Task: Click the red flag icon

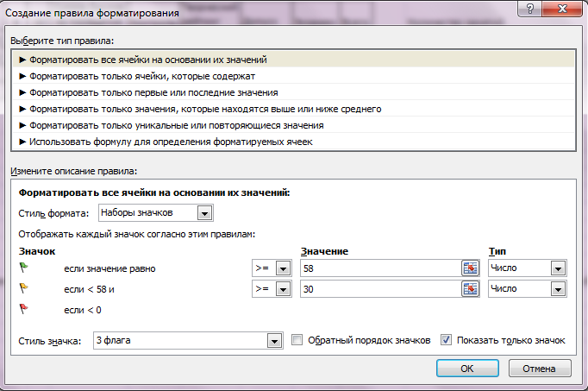Action: (23, 309)
